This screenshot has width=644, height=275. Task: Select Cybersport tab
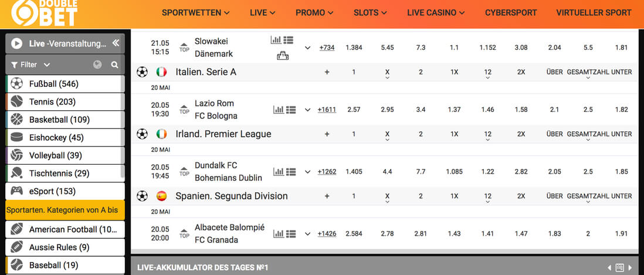point(511,13)
